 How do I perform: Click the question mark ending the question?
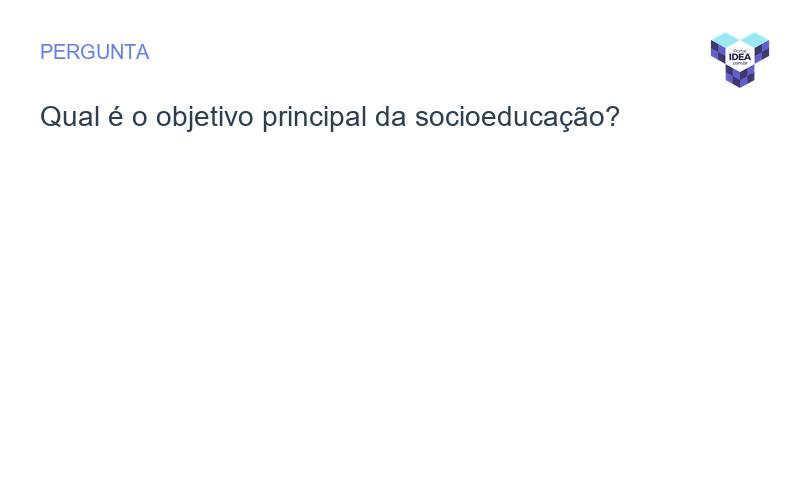(x=613, y=117)
